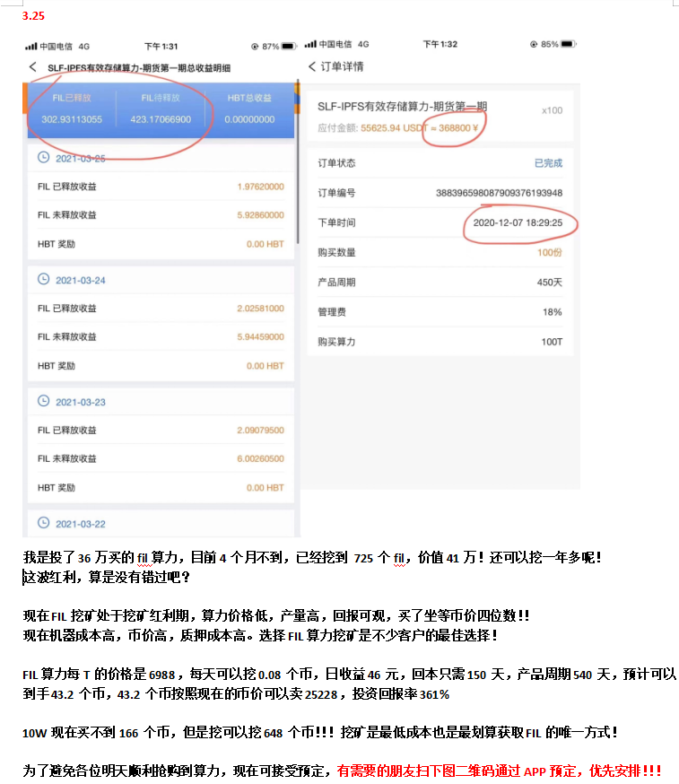Click the 购买算力 row label

click(x=336, y=342)
